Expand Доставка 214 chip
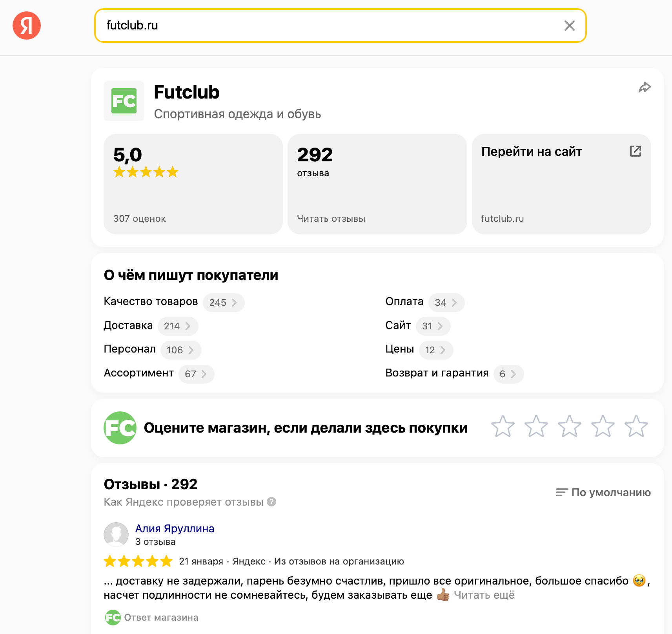The image size is (672, 634). point(178,326)
